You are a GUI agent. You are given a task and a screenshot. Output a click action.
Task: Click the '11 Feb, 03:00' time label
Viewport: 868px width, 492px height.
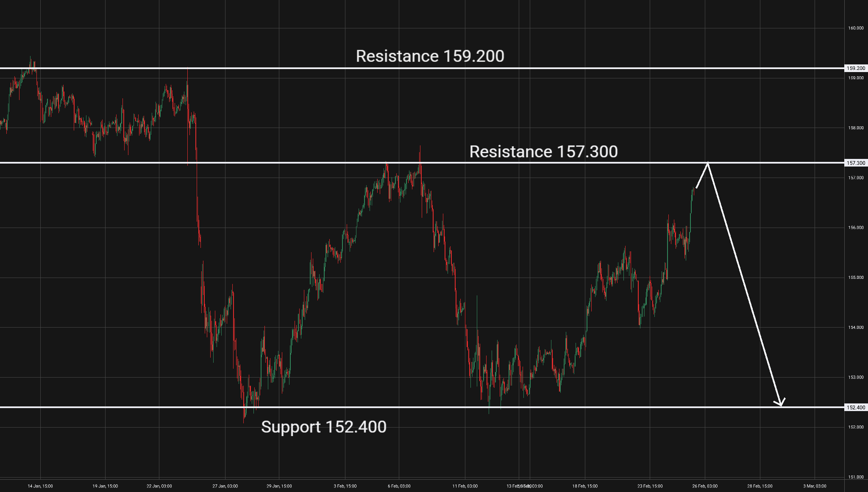[465, 486]
